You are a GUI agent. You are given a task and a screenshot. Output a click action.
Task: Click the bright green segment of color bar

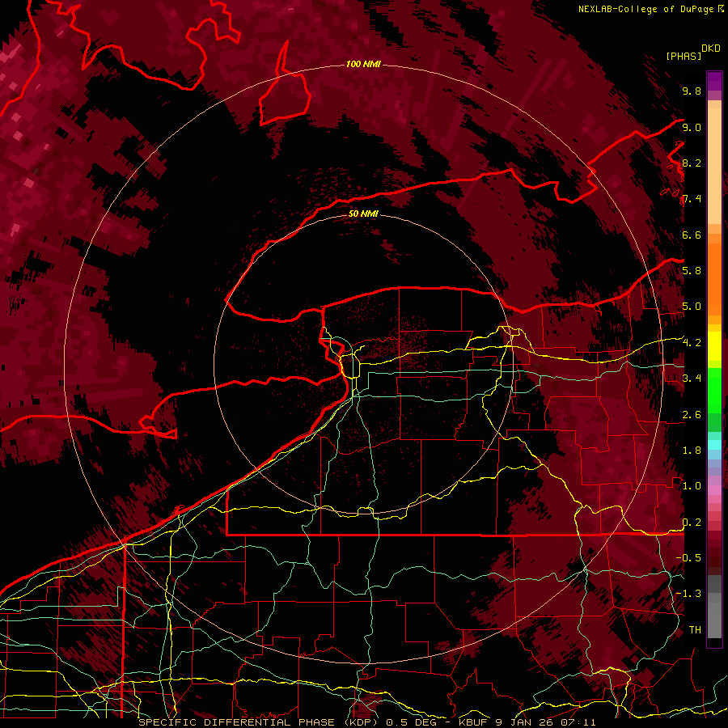714,391
